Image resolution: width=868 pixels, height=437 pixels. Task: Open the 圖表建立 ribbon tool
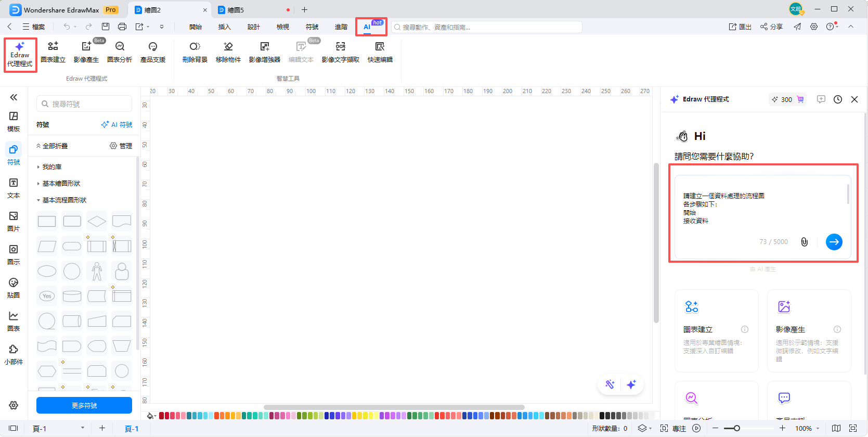pos(53,52)
